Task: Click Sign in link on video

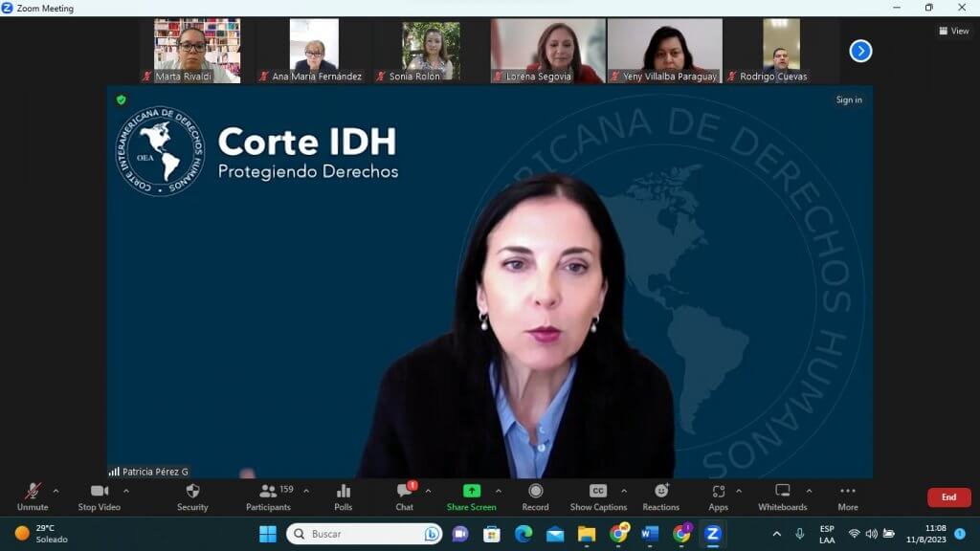Action: [x=849, y=99]
